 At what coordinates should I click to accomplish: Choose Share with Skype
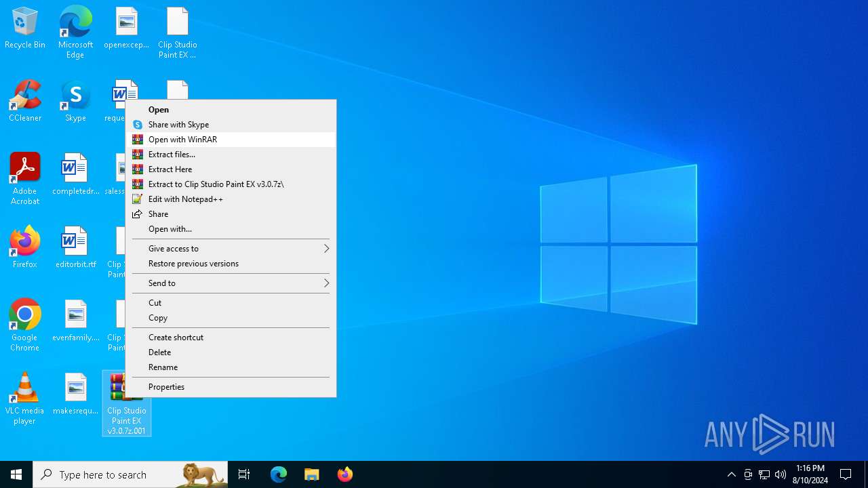click(231, 125)
